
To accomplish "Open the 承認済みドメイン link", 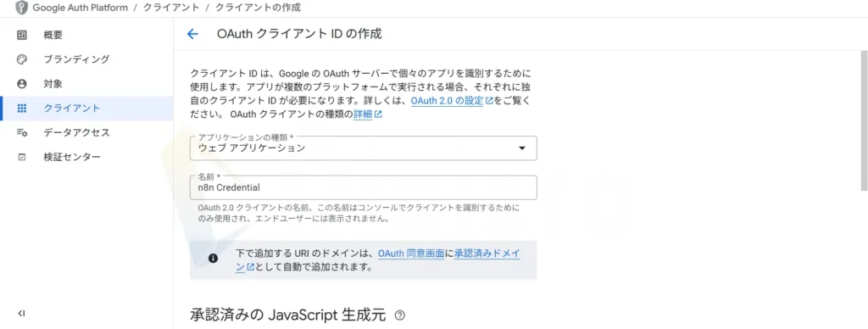I will 487,260.
